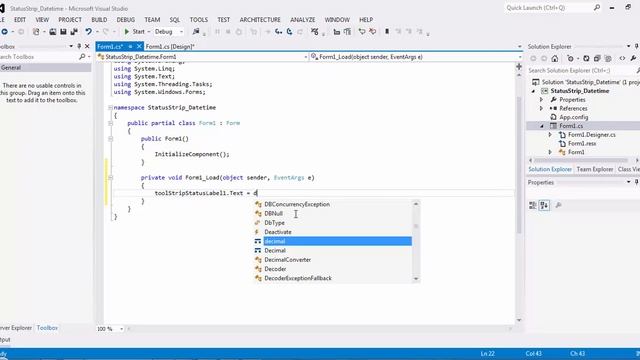Pin the Form1.cs tab
This screenshot has height=360, width=640.
tap(130, 47)
